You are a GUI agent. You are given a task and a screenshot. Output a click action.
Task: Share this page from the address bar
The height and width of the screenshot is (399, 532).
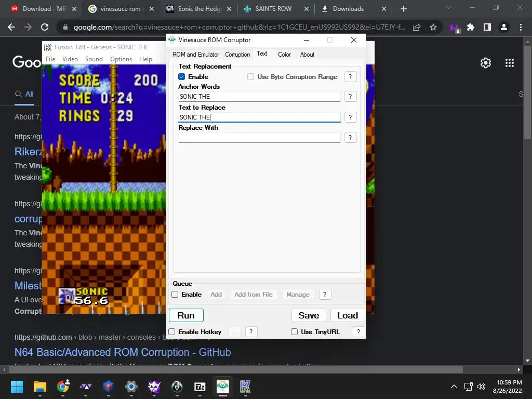coord(417,27)
